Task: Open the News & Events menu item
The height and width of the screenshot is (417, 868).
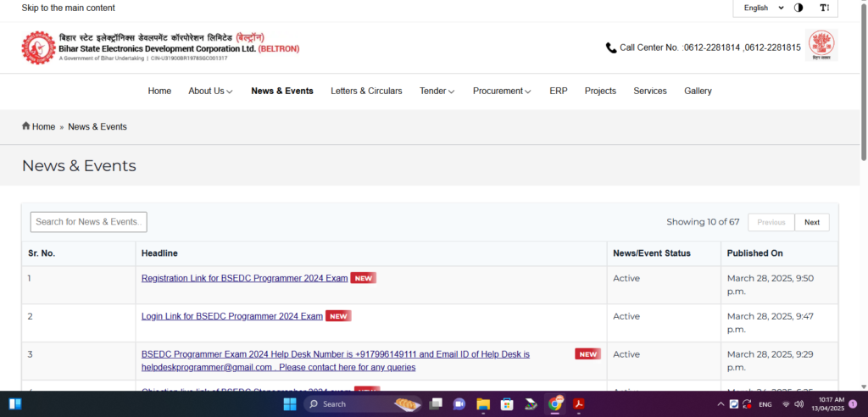Action: (x=282, y=91)
